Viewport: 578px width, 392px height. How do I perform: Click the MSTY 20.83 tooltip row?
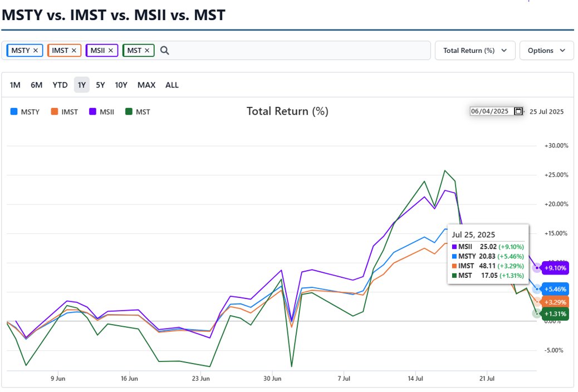coord(488,256)
